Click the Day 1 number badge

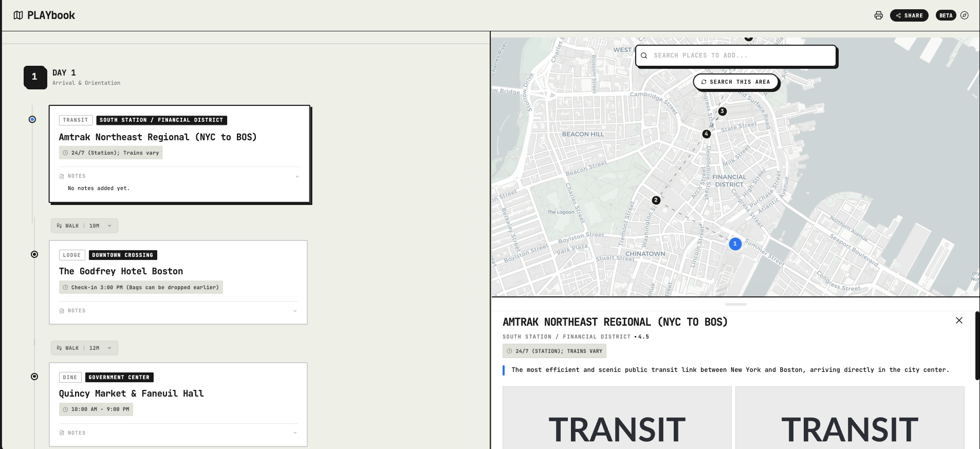click(35, 77)
